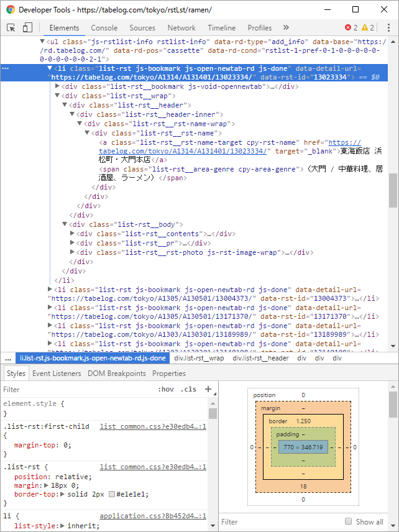Open the Console tab
This screenshot has height=532, width=399.
104,28
